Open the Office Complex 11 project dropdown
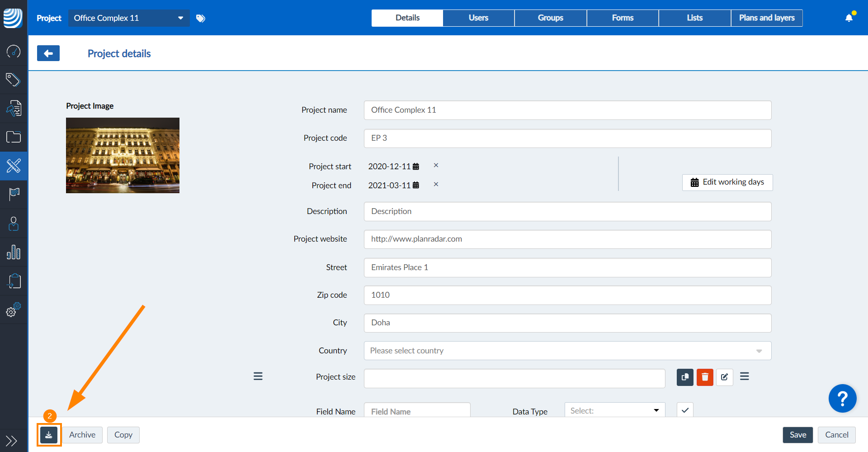Viewport: 868px width, 452px height. (129, 18)
